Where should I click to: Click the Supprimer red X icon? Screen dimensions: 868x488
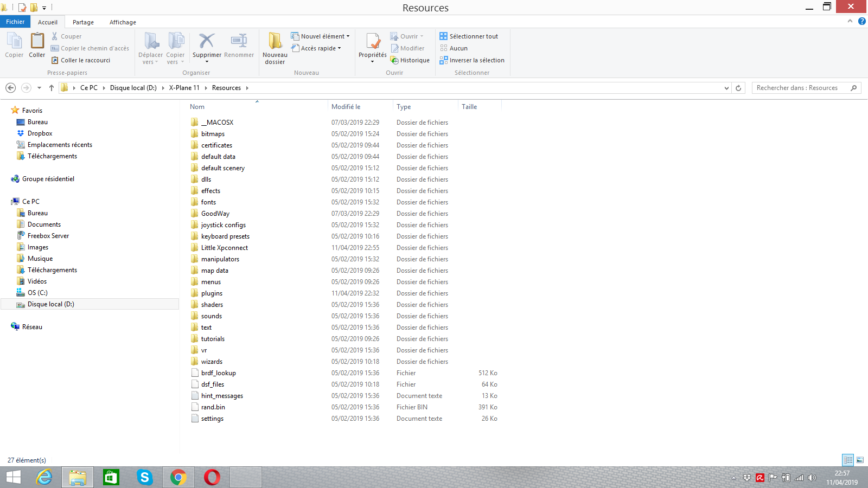[x=207, y=41]
